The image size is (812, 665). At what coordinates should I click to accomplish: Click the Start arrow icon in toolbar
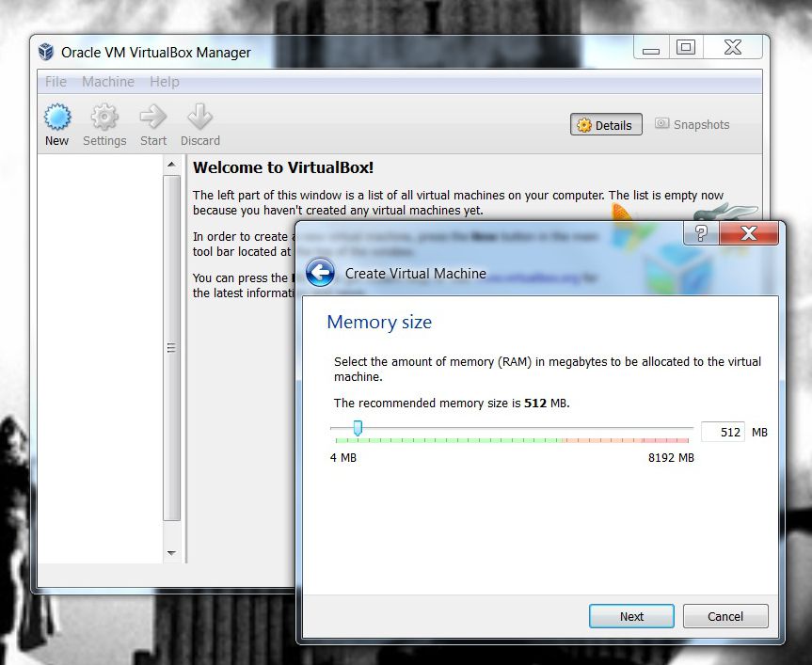(x=152, y=117)
